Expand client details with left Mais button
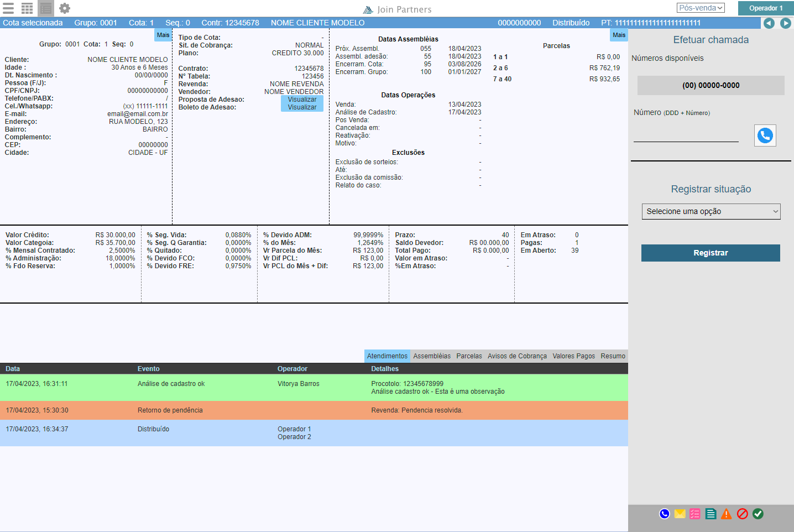Image resolution: width=794 pixels, height=532 pixels. 163,35
